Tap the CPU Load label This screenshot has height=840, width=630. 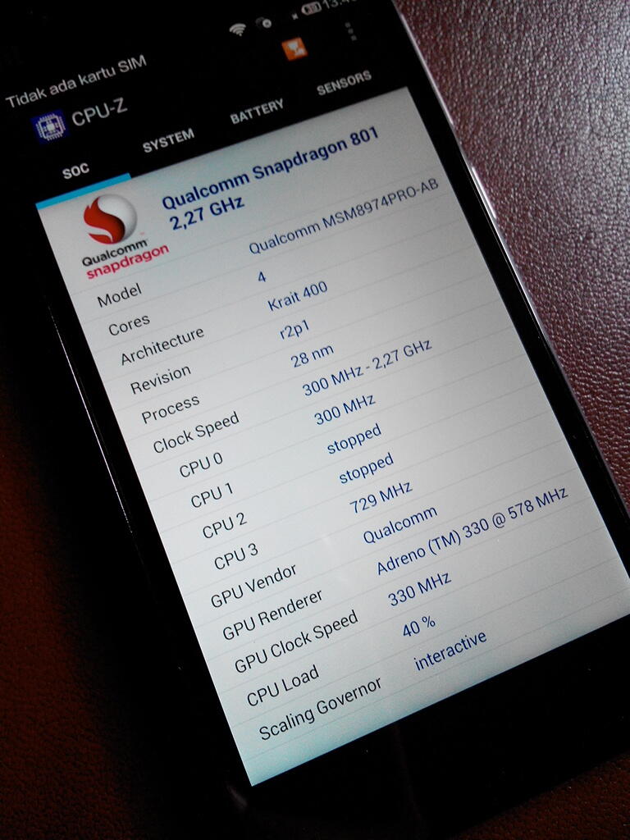click(x=282, y=685)
